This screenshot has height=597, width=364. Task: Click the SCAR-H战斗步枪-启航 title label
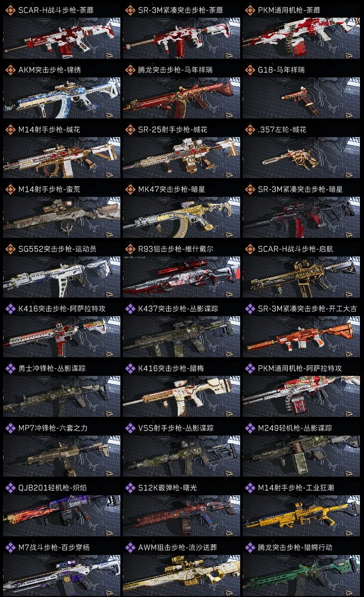click(x=296, y=249)
